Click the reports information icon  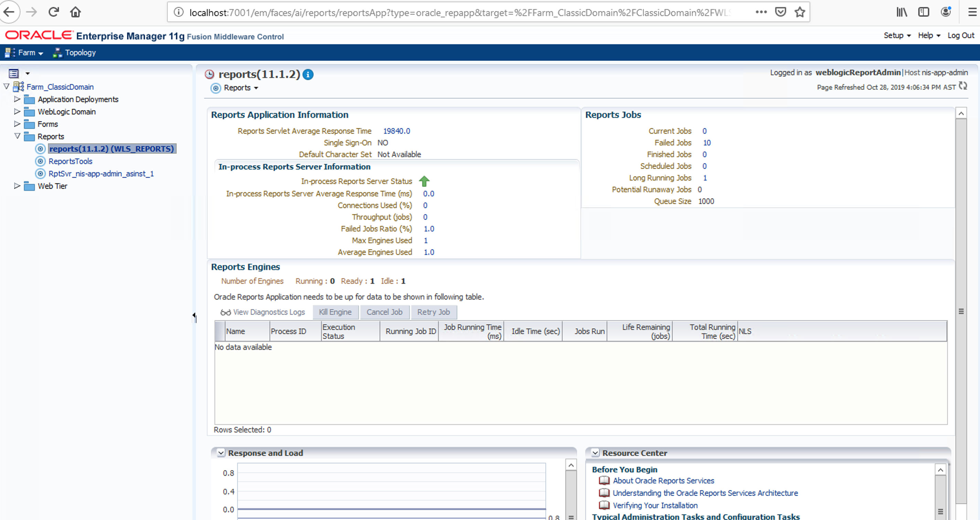point(308,74)
